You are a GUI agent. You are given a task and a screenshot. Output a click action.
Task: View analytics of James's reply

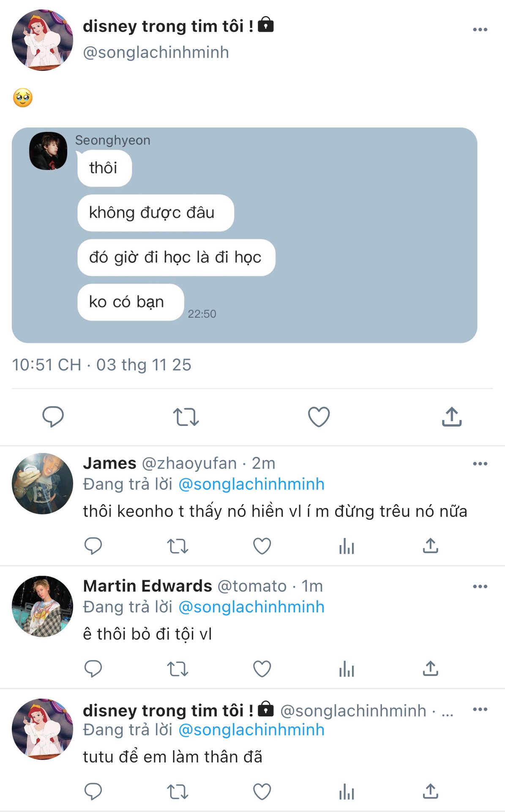click(x=347, y=546)
